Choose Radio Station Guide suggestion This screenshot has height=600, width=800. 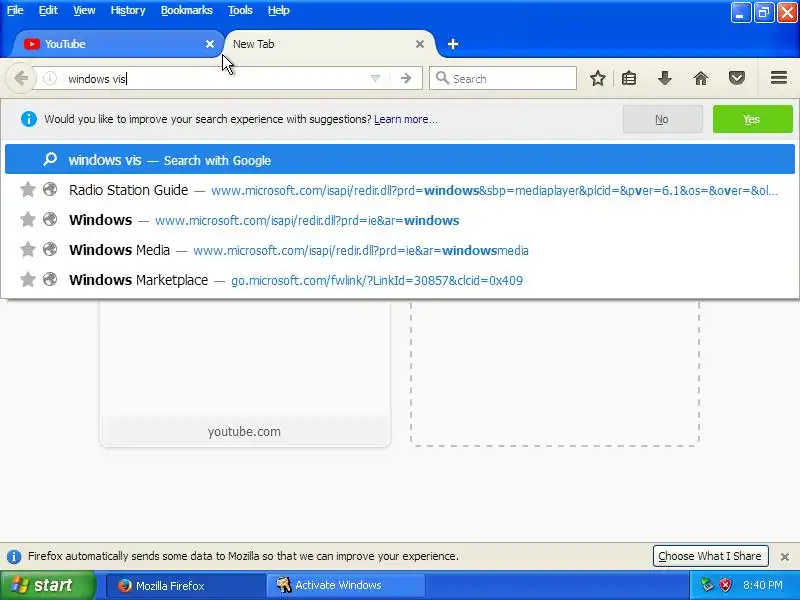click(x=399, y=190)
